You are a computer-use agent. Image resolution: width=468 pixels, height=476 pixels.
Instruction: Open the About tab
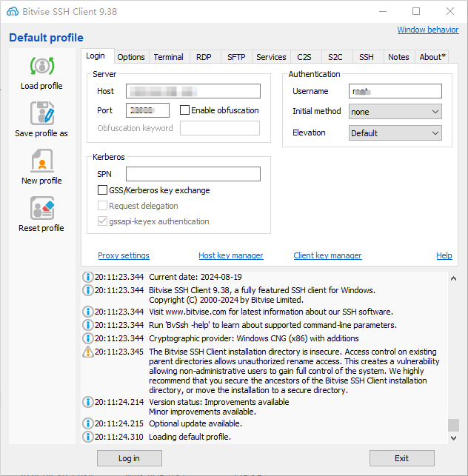pyautogui.click(x=432, y=57)
